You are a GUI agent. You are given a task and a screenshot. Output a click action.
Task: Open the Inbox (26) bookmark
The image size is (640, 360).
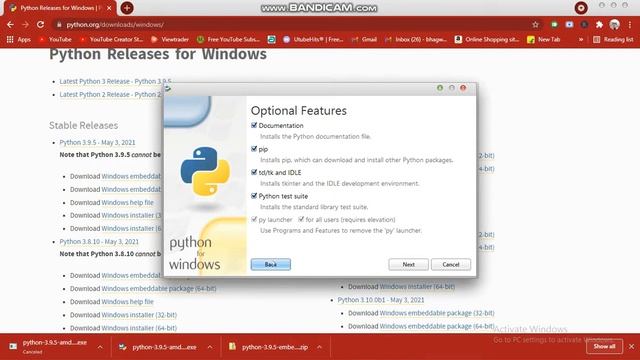[416, 40]
